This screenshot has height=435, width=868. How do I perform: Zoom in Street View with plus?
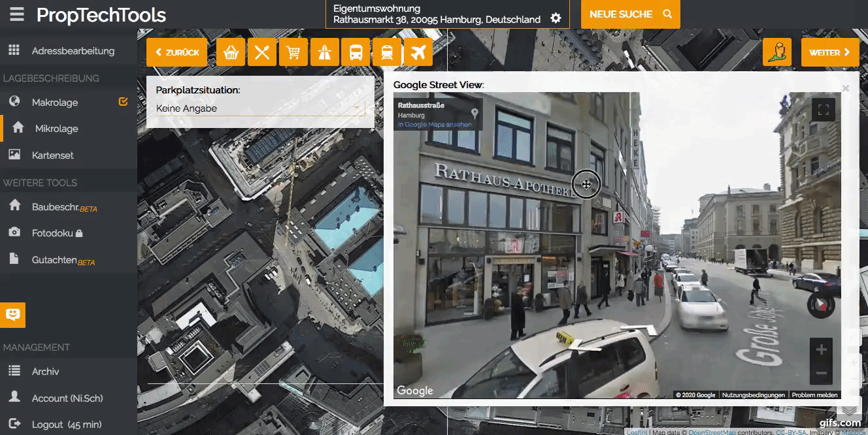(x=822, y=350)
